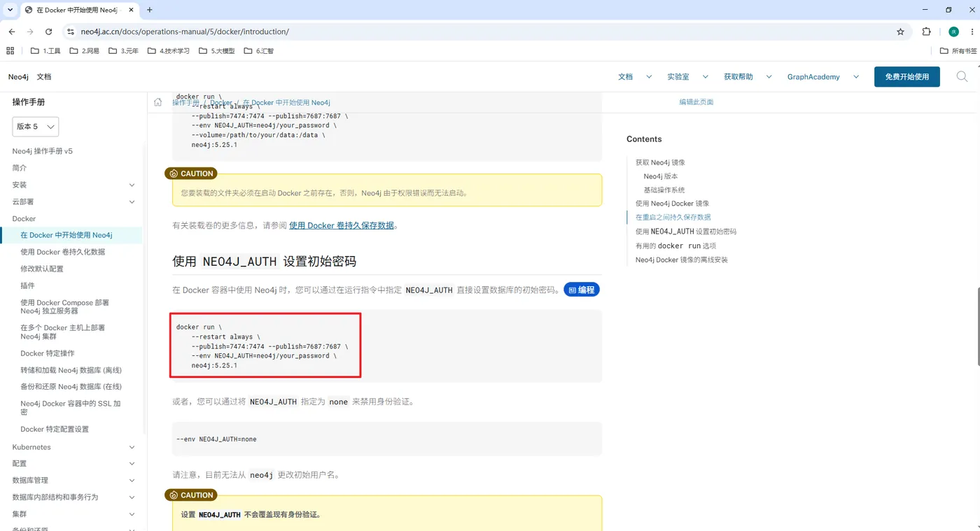This screenshot has width=980, height=531.
Task: Open 备份和还原 Neo4j 数据库 (在线) page
Action: (x=71, y=387)
